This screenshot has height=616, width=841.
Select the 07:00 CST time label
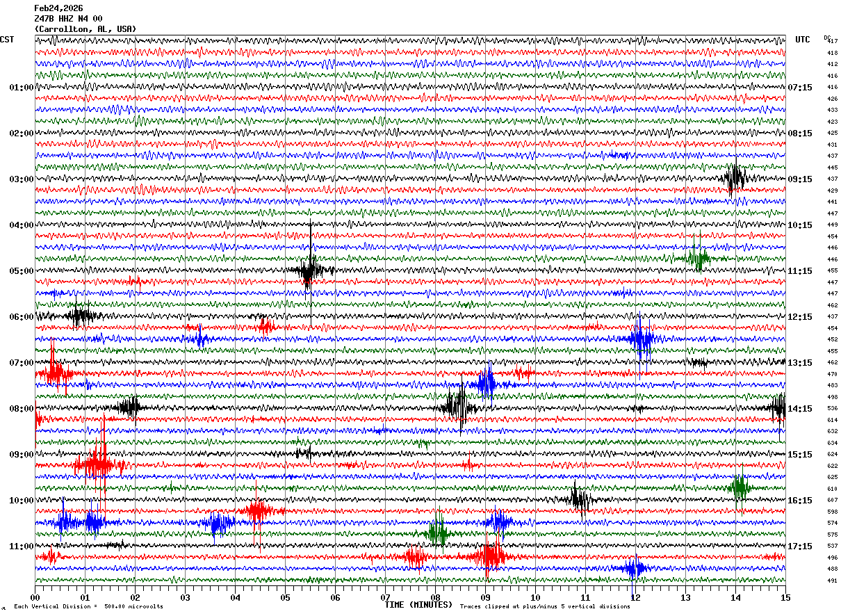point(21,363)
